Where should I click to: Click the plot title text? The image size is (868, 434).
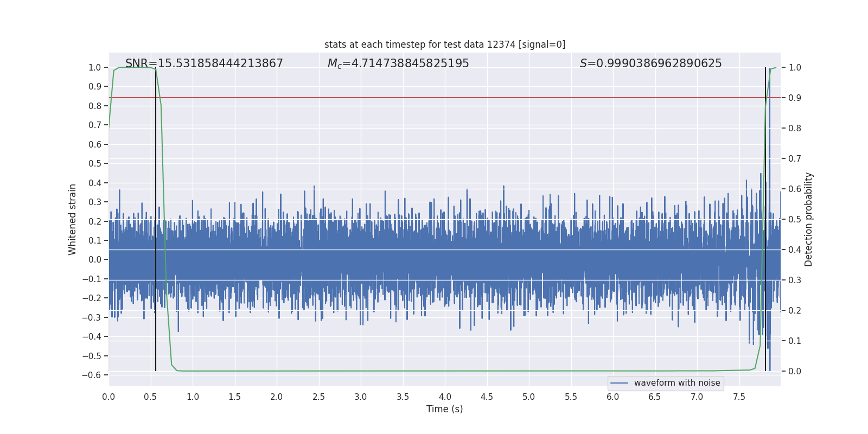click(x=444, y=44)
